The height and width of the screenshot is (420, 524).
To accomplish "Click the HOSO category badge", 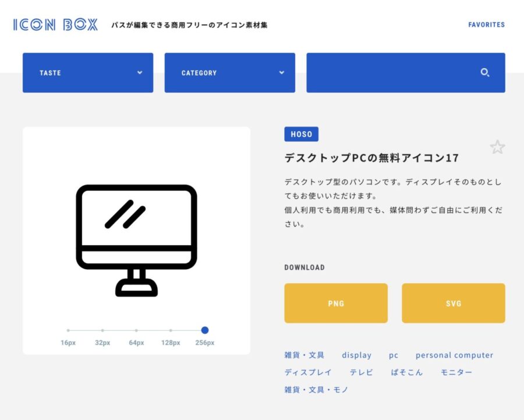I will click(301, 134).
